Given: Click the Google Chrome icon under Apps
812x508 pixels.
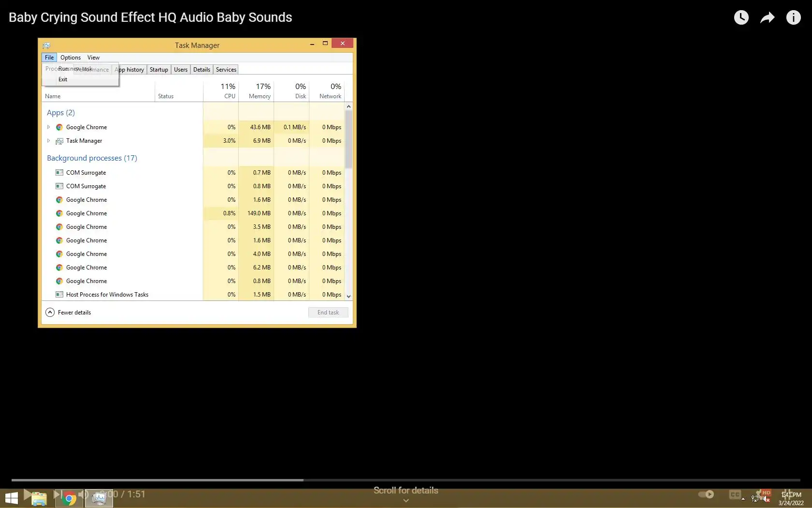Looking at the screenshot, I should pos(59,127).
